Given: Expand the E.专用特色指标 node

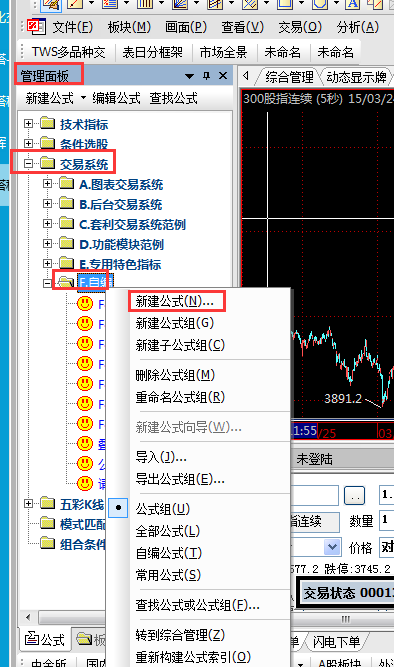Looking at the screenshot, I should [x=48, y=263].
